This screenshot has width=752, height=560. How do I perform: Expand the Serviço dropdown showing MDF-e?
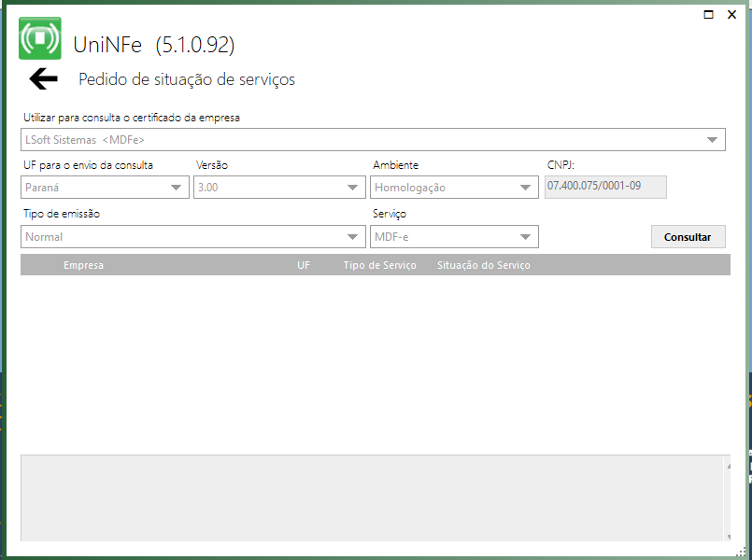coord(454,237)
